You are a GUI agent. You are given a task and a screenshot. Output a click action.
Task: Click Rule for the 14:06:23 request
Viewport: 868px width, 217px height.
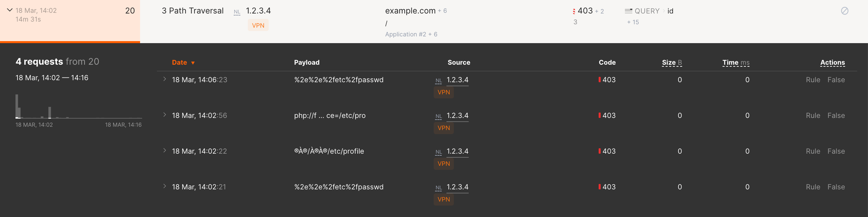point(813,80)
